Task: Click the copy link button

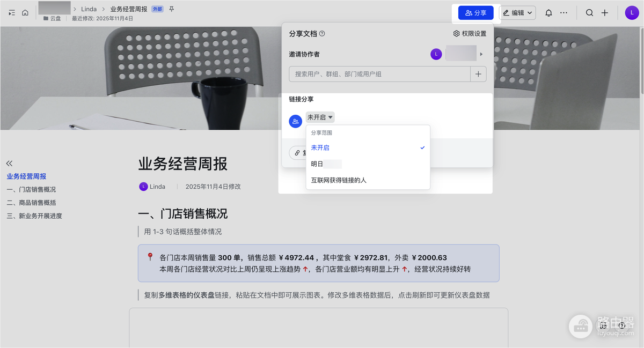Action: 298,153
